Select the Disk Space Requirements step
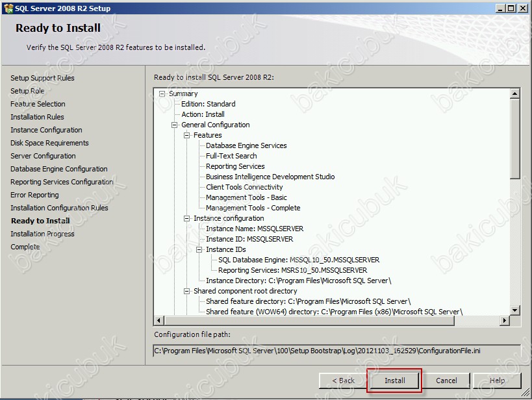 coord(49,143)
